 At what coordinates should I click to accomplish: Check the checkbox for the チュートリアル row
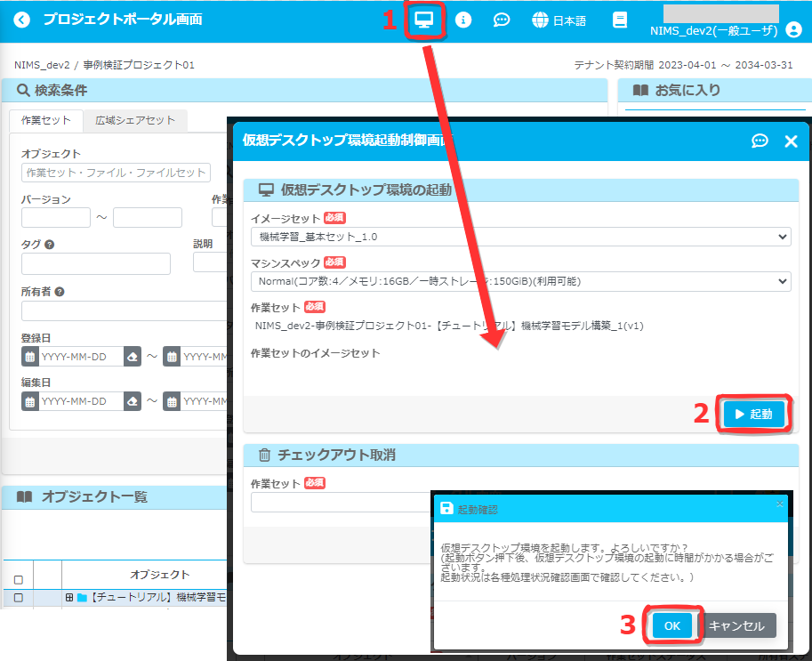point(18,598)
